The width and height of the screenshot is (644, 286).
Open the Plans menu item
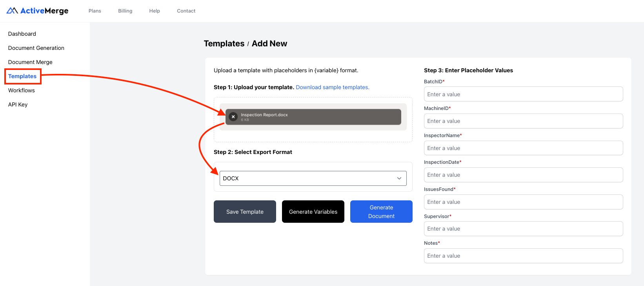tap(95, 11)
